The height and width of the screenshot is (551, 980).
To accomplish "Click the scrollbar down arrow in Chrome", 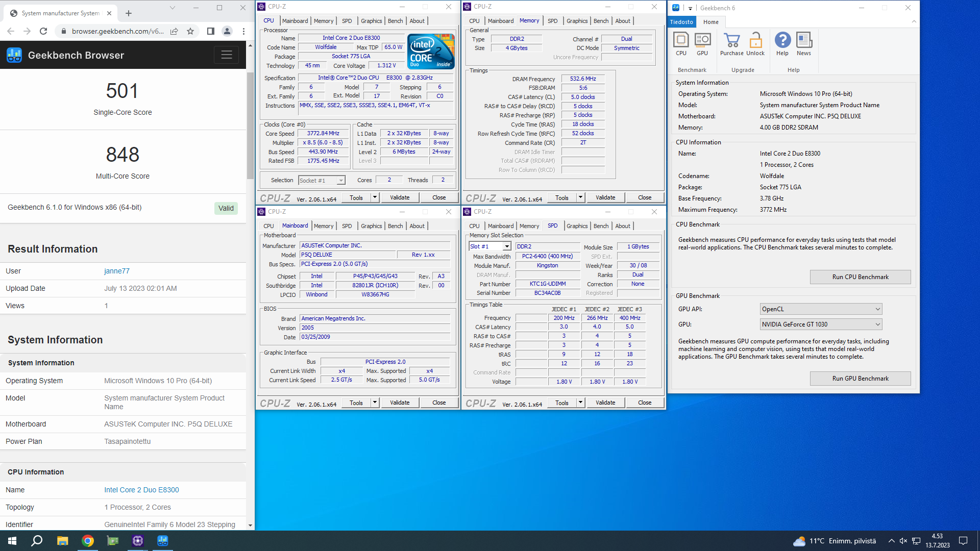I will pyautogui.click(x=250, y=525).
